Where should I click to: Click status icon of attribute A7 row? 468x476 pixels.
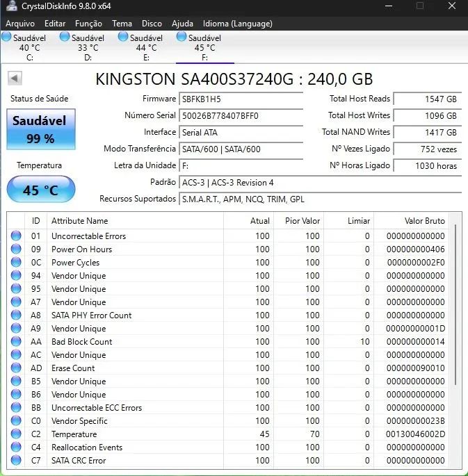click(x=16, y=302)
